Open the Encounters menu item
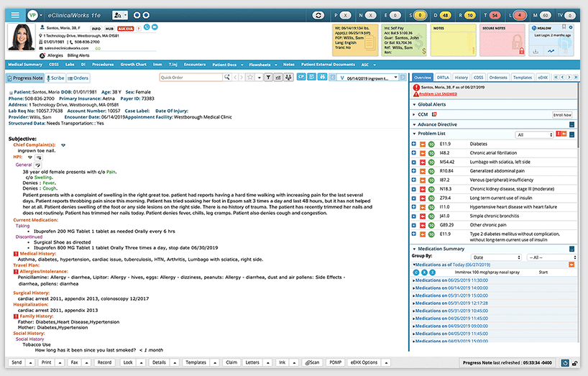This screenshot has width=588, height=376. click(x=195, y=65)
